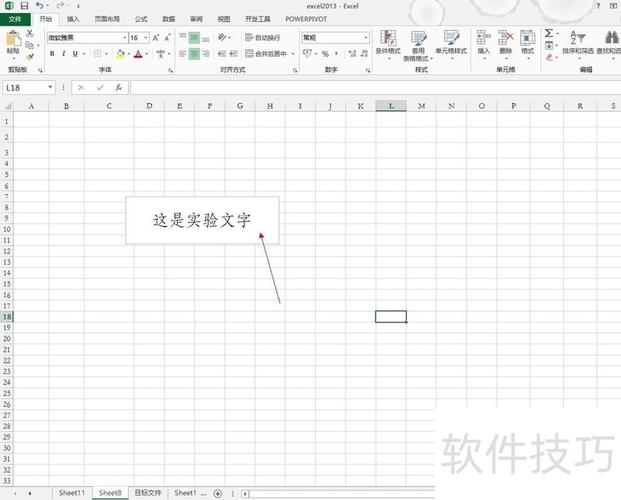Click the Save icon in quick access toolbar
Image resolution: width=621 pixels, height=500 pixels.
24,6
